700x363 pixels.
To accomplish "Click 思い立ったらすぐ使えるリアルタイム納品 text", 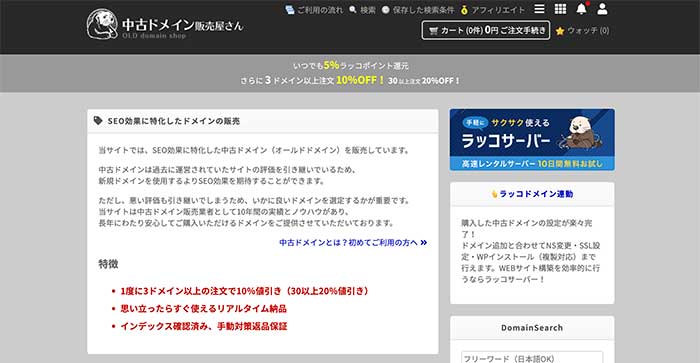I will coord(204,309).
